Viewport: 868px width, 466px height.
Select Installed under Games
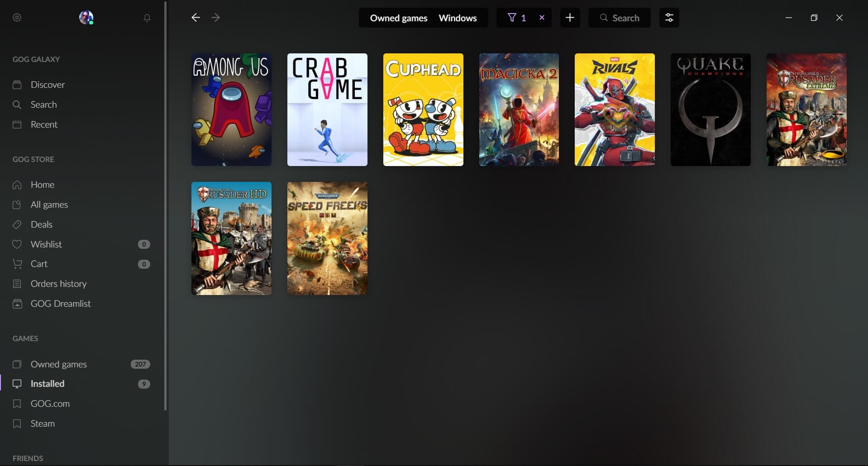click(x=48, y=384)
